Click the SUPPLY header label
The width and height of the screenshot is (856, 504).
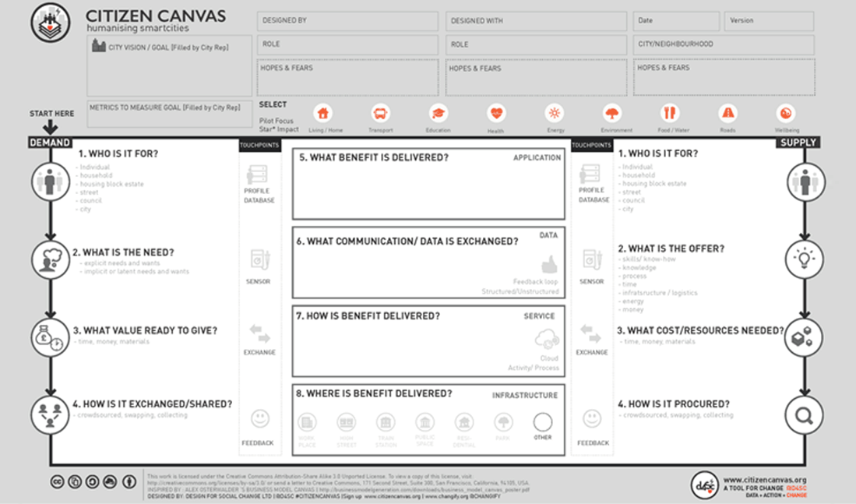[798, 143]
